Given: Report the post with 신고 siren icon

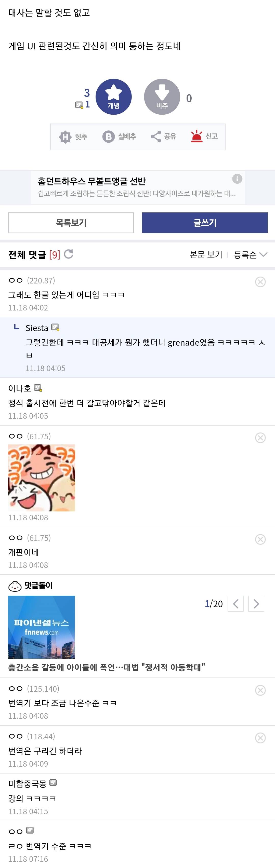Looking at the screenshot, I should click(204, 137).
